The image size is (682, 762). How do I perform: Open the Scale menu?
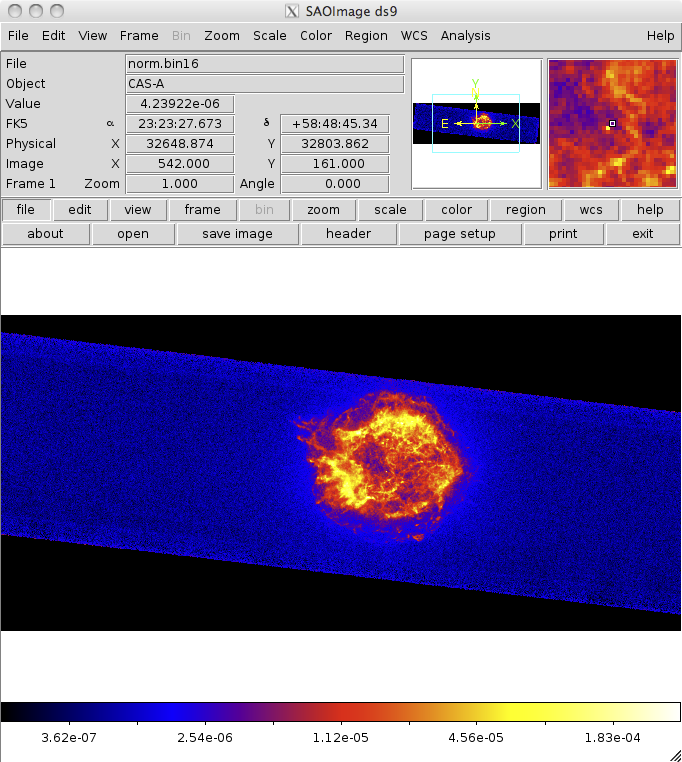269,35
